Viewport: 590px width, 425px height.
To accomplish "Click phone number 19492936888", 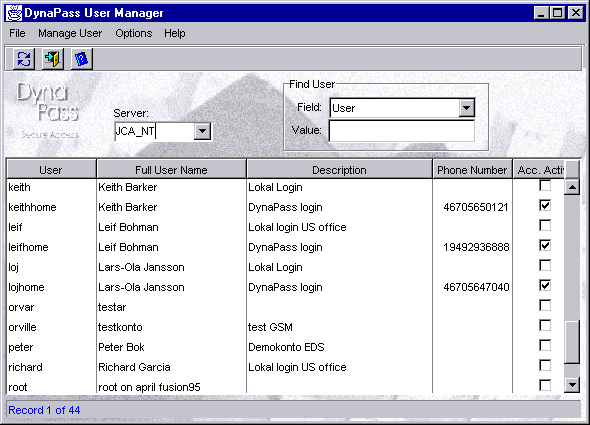I will tap(476, 247).
